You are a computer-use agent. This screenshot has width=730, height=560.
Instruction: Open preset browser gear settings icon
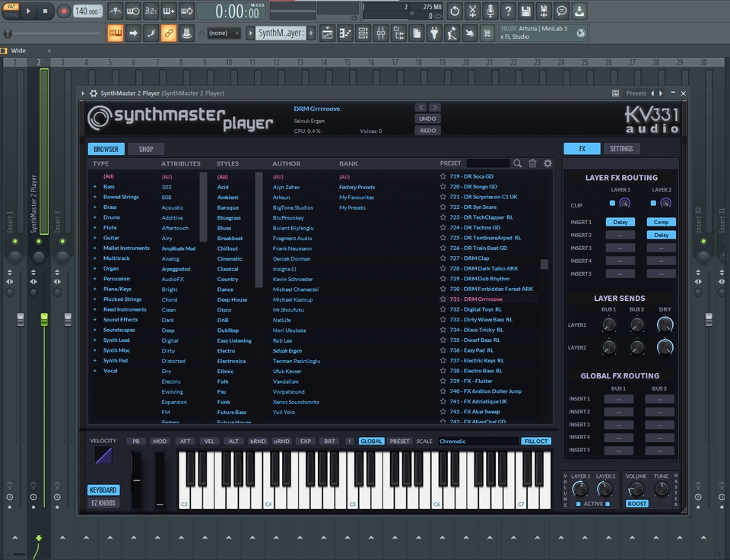tap(547, 163)
